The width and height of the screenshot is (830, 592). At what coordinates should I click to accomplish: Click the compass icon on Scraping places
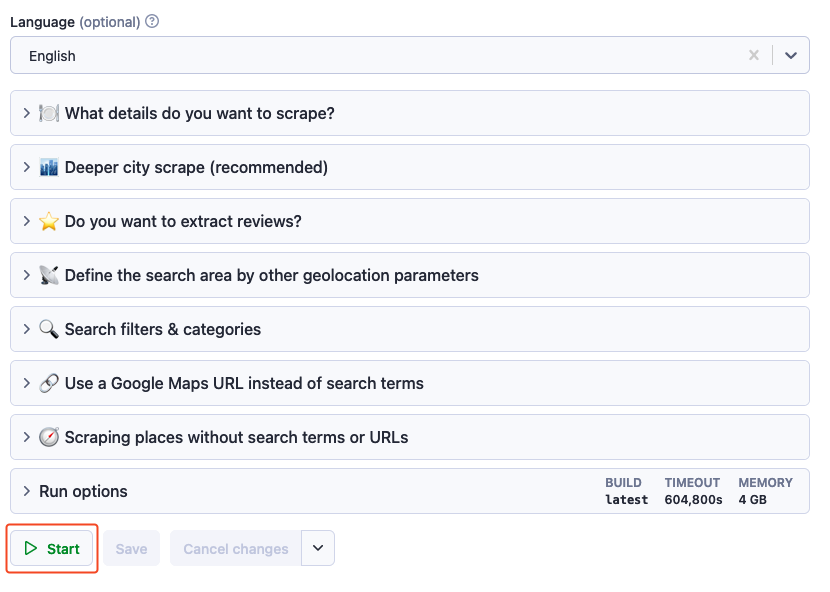[x=49, y=437]
